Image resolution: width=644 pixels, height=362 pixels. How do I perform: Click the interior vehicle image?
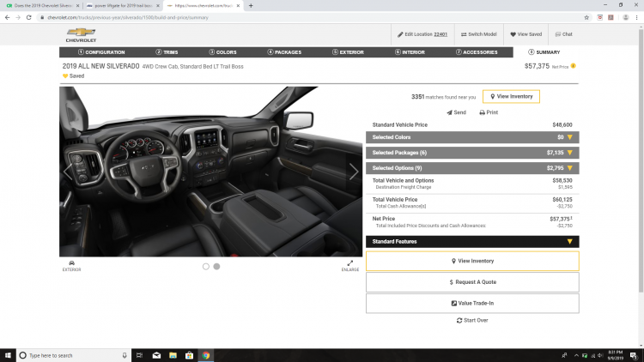coord(210,172)
